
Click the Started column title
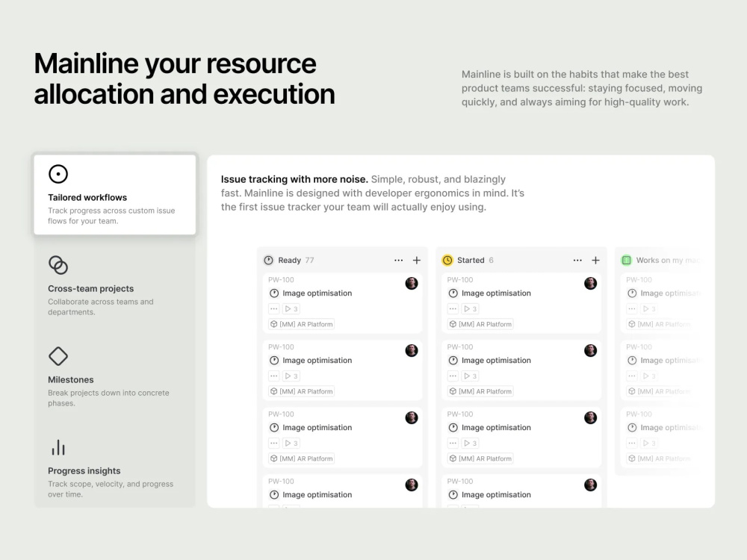471,260
